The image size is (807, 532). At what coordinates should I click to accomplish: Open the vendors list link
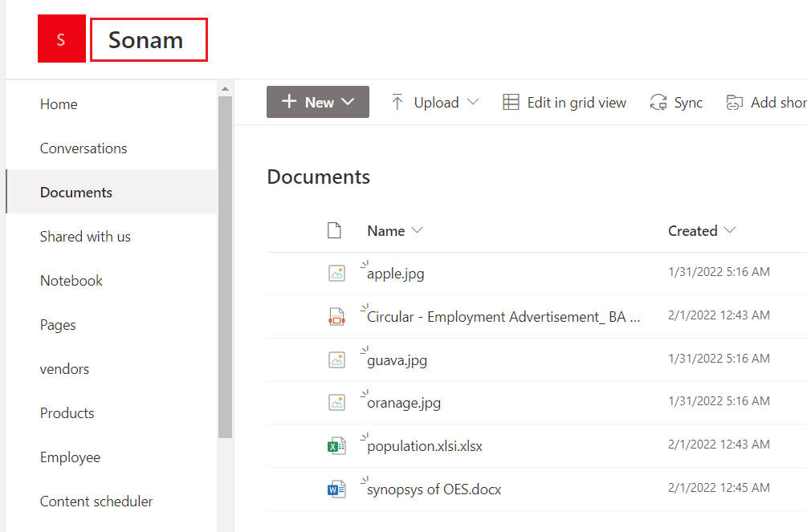[64, 369]
